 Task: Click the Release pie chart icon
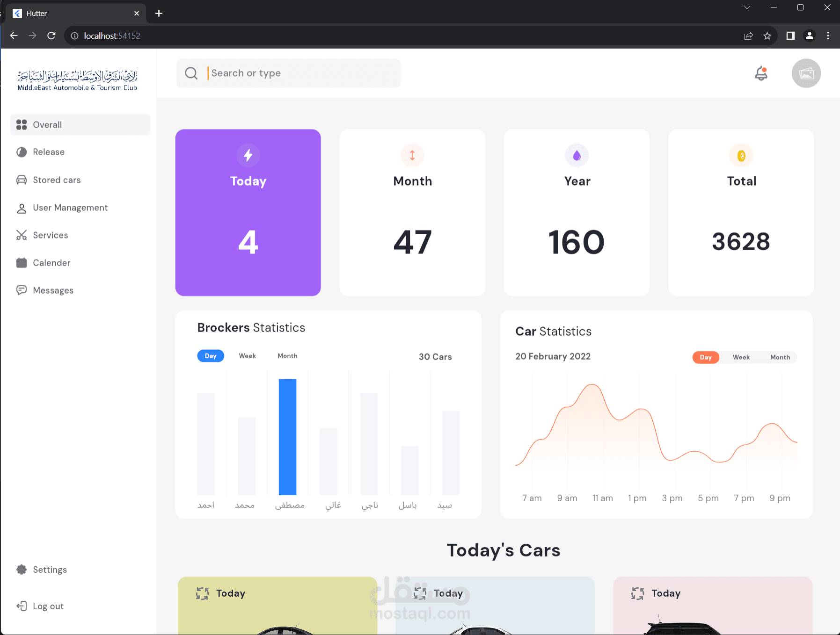22,152
